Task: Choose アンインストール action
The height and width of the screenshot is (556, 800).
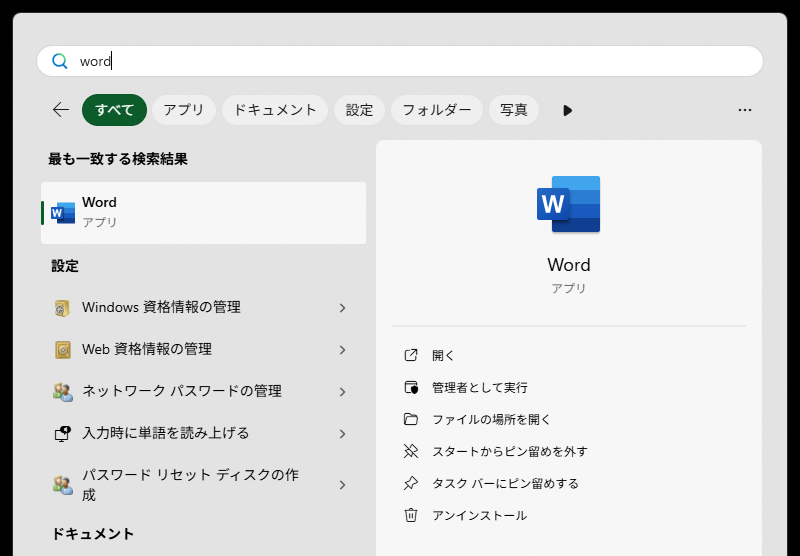Action: tap(480, 515)
